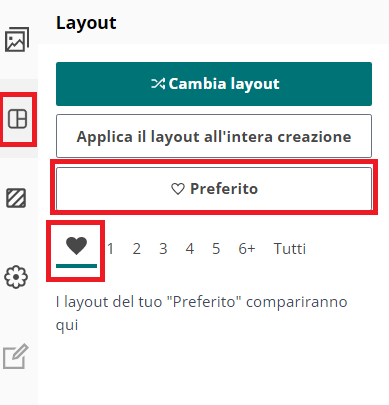The height and width of the screenshot is (405, 389).
Task: Click outlined heart icon beside Preferito
Action: pos(178,189)
